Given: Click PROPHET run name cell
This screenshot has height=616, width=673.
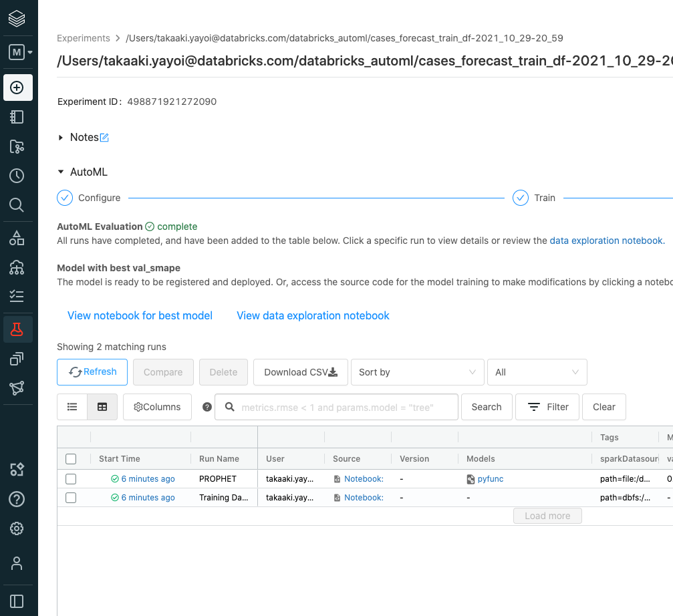Looking at the screenshot, I should click(x=218, y=479).
